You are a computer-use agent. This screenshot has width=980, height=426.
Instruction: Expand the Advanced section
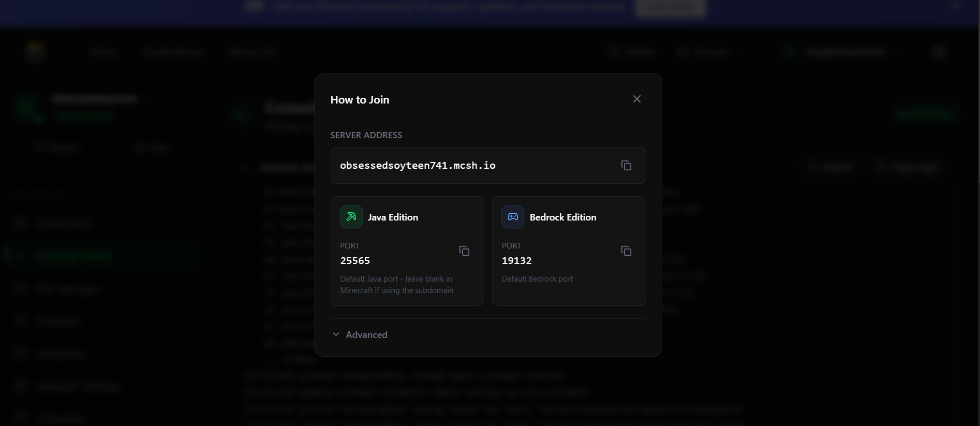pyautogui.click(x=360, y=335)
